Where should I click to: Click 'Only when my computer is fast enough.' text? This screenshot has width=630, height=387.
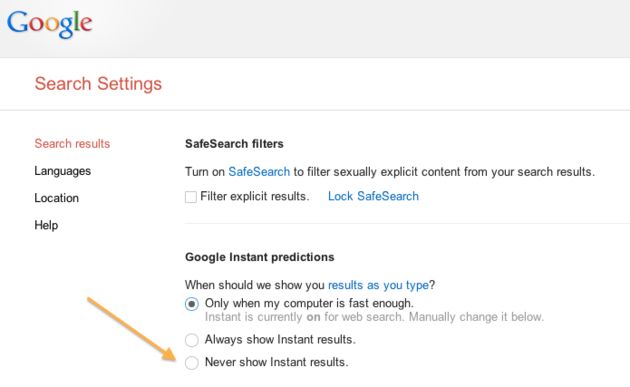pos(309,303)
